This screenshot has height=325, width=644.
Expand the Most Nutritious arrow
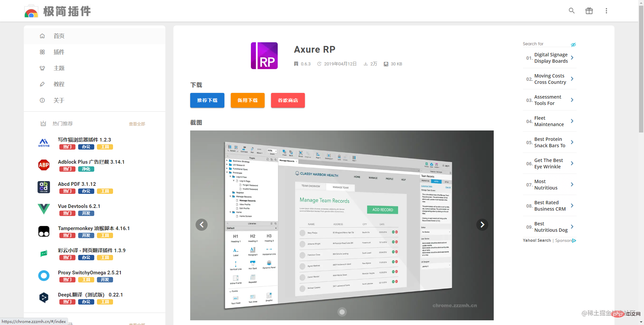pos(572,184)
